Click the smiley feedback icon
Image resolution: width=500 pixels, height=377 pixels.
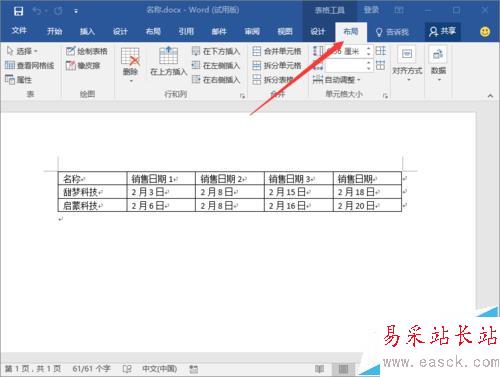pos(485,32)
